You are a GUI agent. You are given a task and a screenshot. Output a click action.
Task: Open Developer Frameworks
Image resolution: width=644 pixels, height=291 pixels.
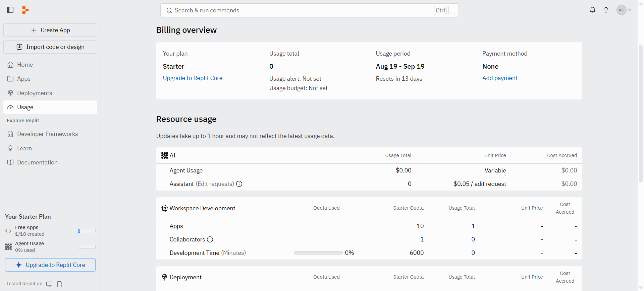tap(50, 134)
